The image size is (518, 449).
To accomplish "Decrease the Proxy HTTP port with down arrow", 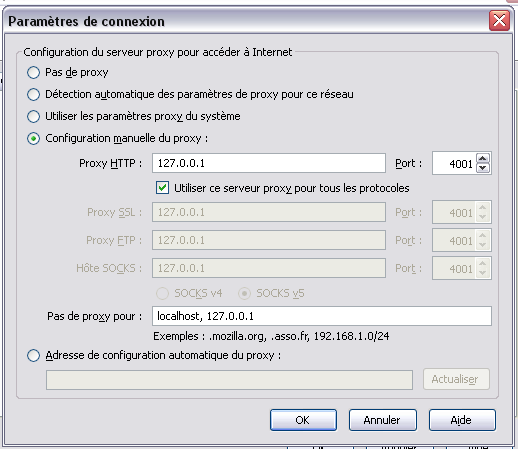I will click(483, 168).
